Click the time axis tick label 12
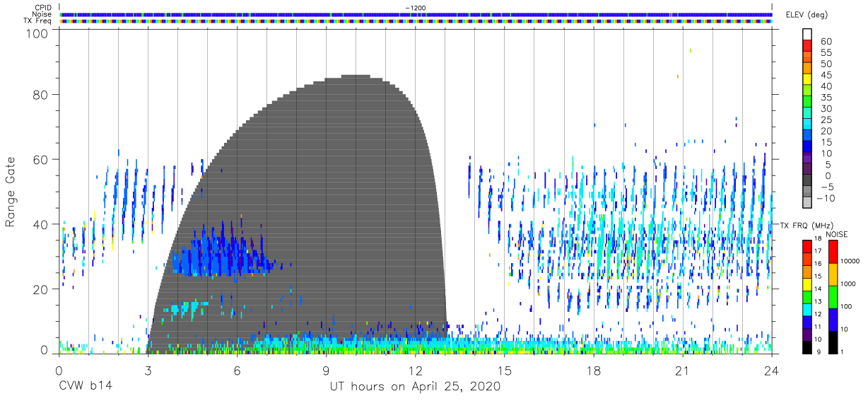The height and width of the screenshot is (401, 868). [x=416, y=370]
